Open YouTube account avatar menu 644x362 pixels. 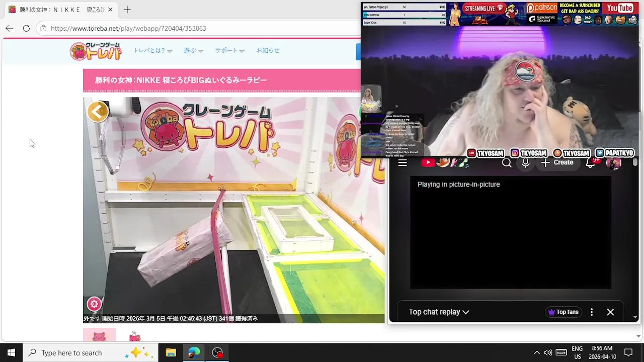[x=613, y=163]
